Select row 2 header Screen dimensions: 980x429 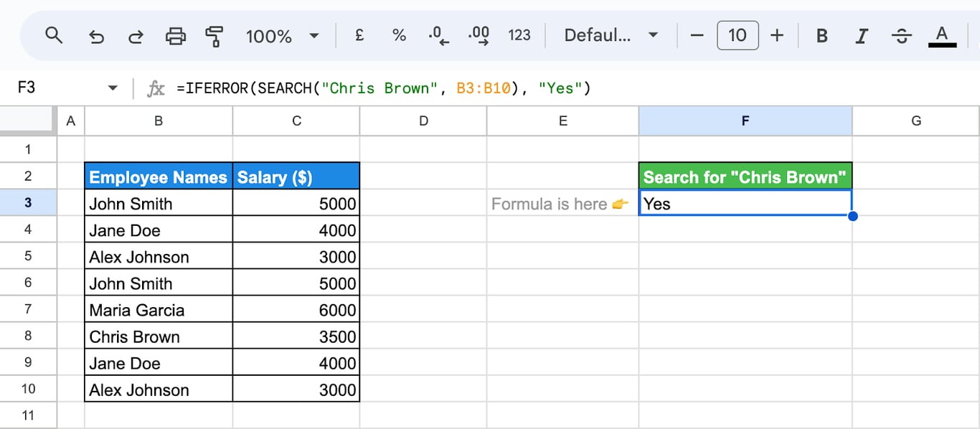click(28, 176)
